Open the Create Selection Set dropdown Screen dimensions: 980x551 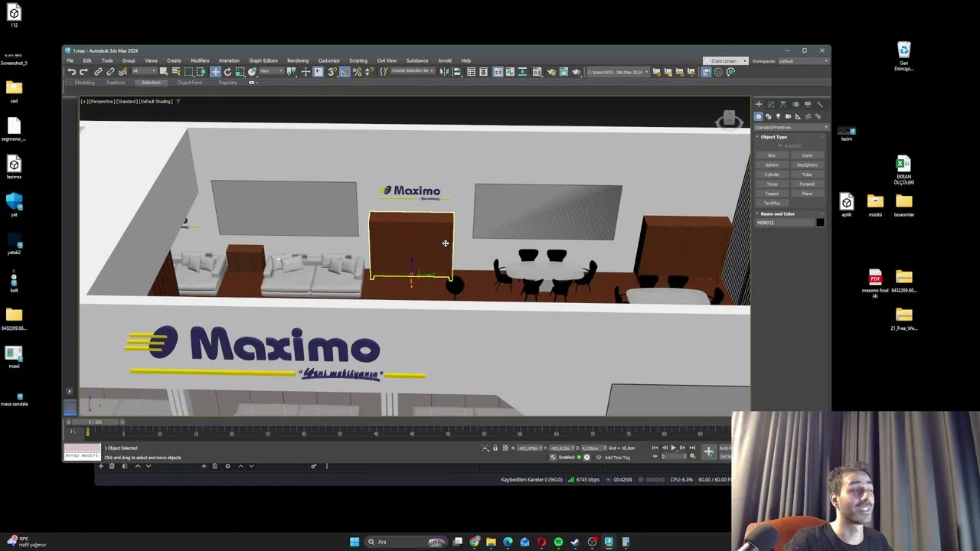413,72
